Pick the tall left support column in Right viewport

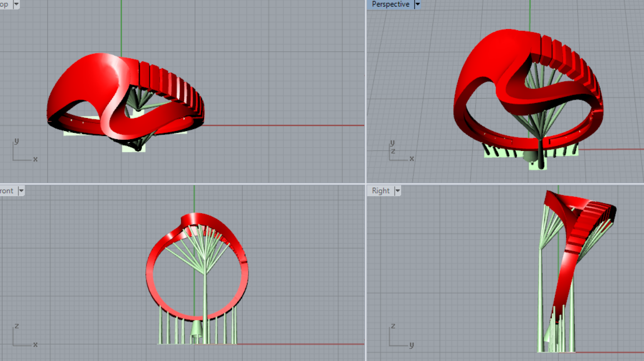pos(541,299)
